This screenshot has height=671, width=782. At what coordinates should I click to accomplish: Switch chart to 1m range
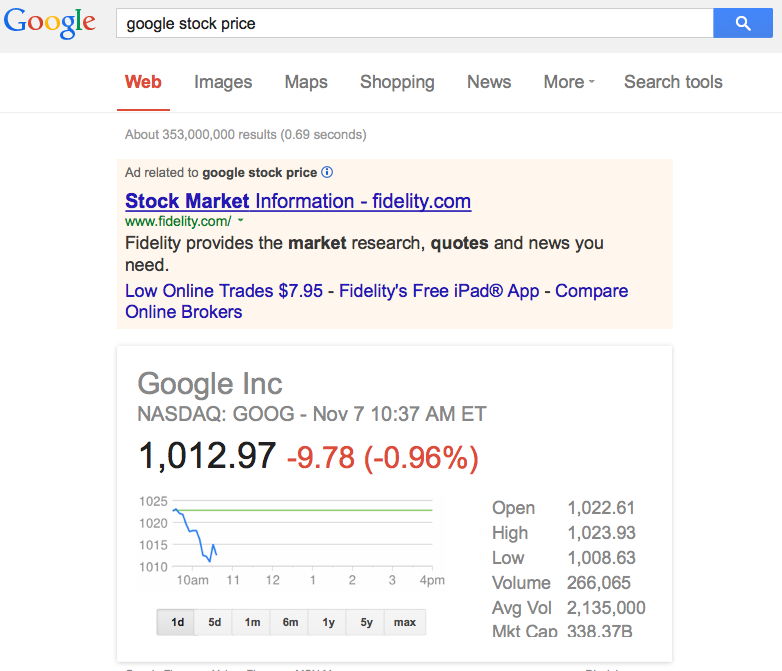click(x=252, y=622)
